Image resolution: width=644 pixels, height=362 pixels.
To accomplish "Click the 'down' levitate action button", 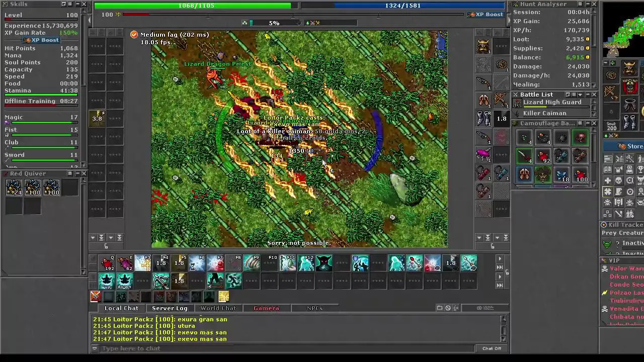I will [125, 281].
